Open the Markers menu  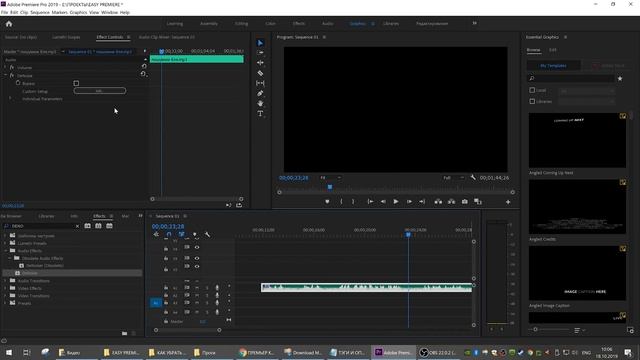point(60,13)
